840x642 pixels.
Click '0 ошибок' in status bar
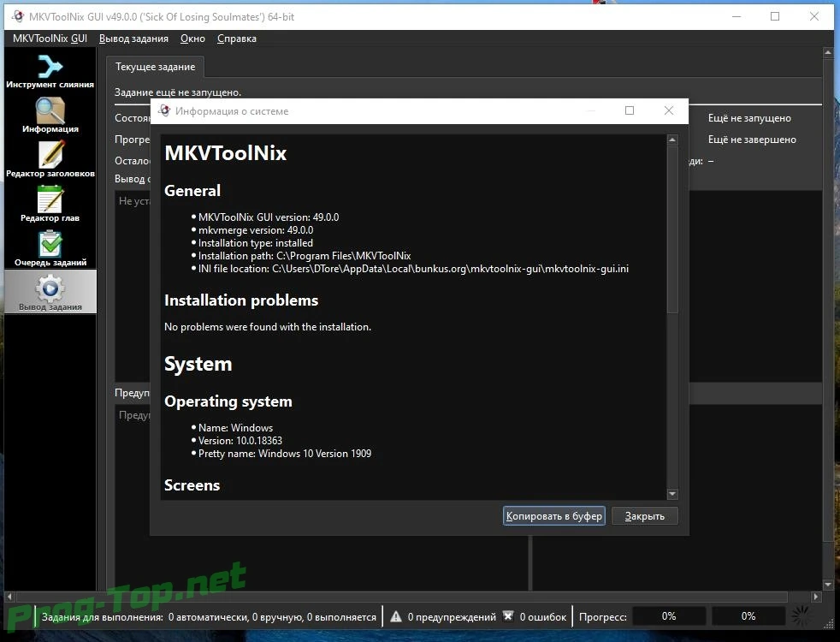tap(542, 617)
